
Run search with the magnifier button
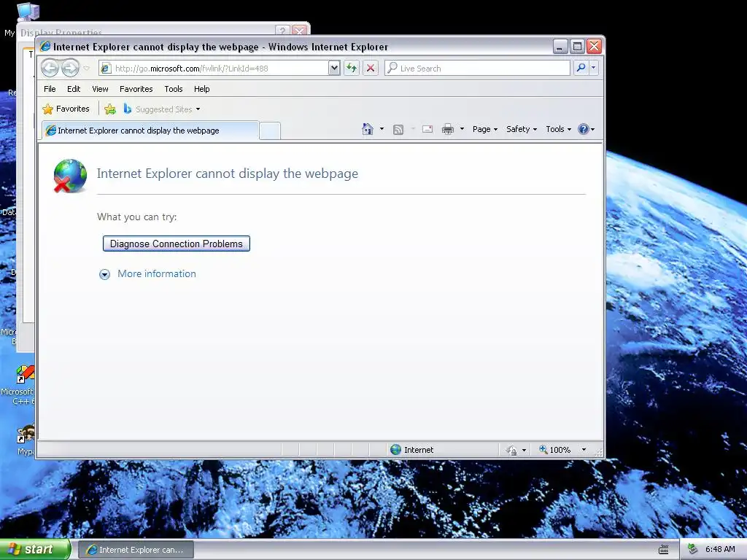click(581, 68)
